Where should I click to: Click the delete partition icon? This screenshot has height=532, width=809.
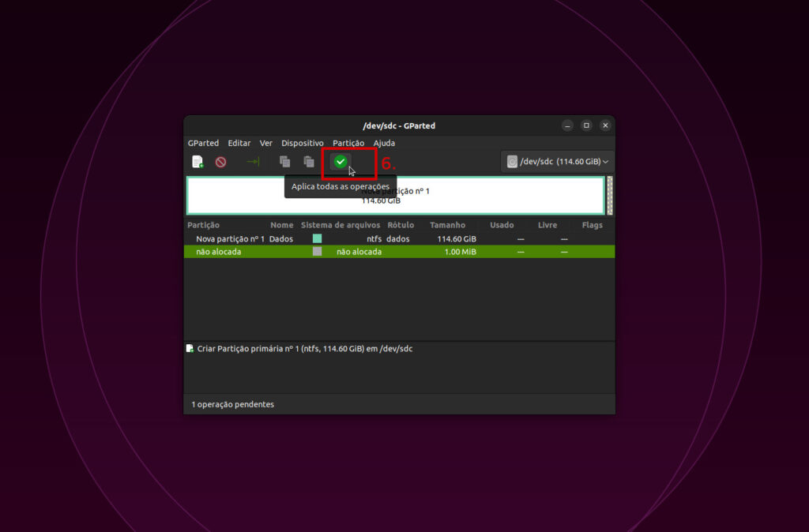(221, 162)
